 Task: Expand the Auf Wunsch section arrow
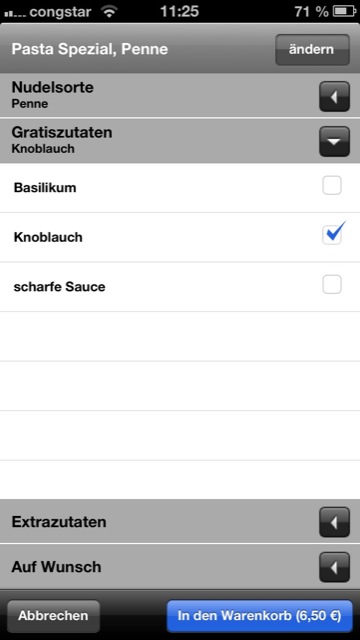click(334, 567)
